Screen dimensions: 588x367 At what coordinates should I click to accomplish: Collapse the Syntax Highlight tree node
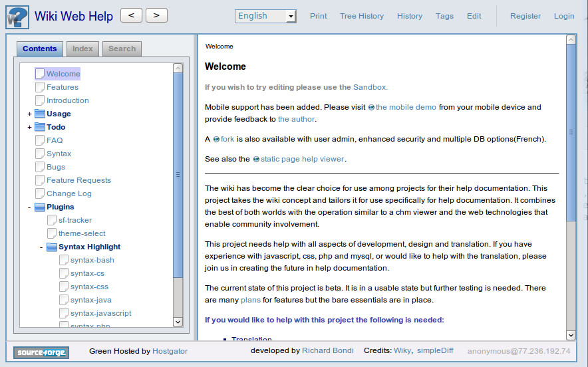click(41, 247)
